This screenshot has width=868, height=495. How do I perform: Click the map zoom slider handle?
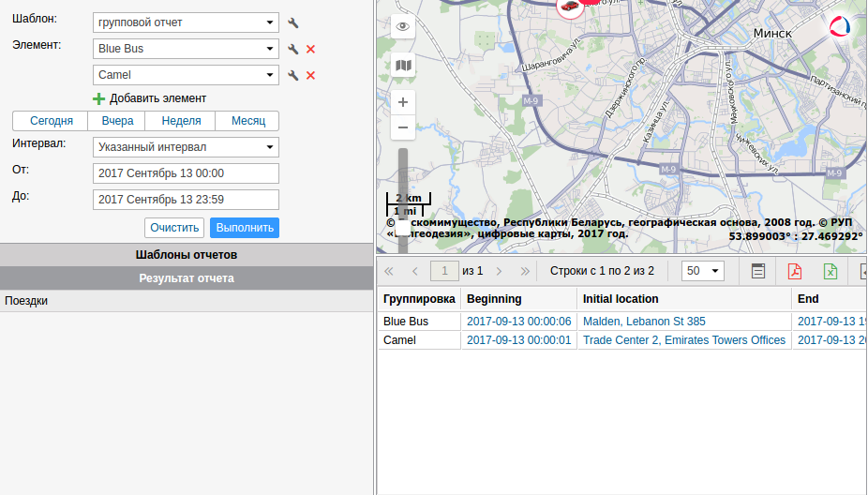click(403, 227)
